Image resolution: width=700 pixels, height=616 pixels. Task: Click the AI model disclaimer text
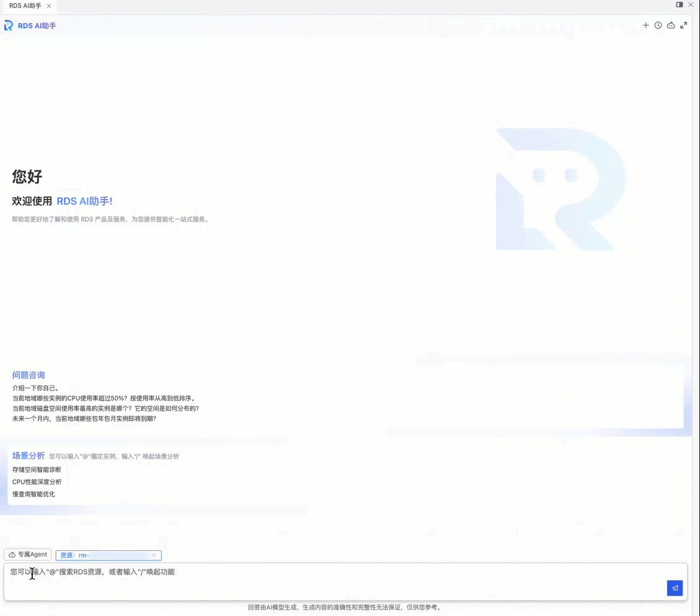[x=345, y=607]
